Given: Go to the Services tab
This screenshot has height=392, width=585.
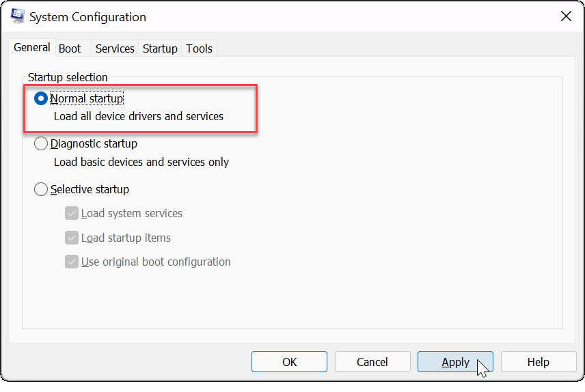Looking at the screenshot, I should 115,48.
